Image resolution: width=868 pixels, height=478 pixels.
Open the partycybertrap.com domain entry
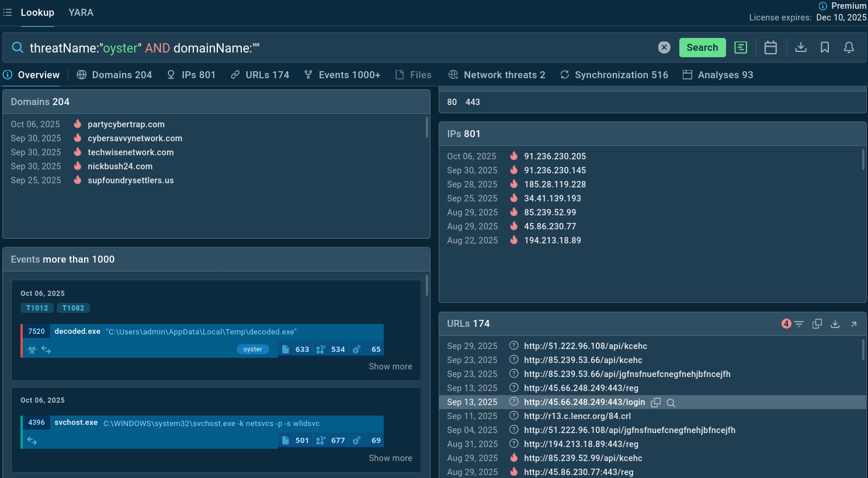coord(126,124)
